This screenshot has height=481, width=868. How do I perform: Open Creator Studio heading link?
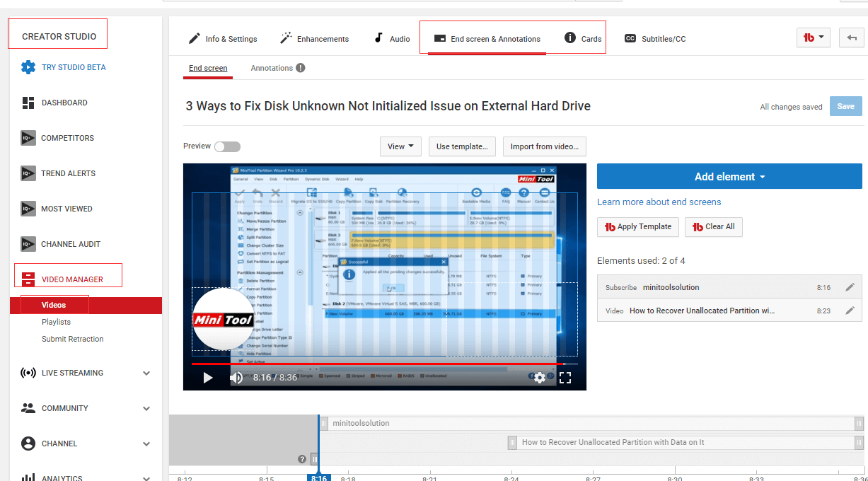tap(57, 36)
